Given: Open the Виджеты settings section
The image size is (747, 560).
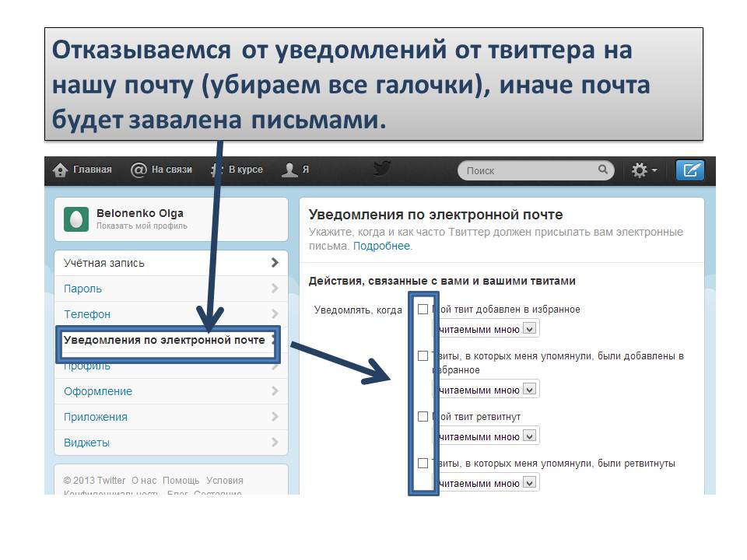Looking at the screenshot, I should 171,443.
